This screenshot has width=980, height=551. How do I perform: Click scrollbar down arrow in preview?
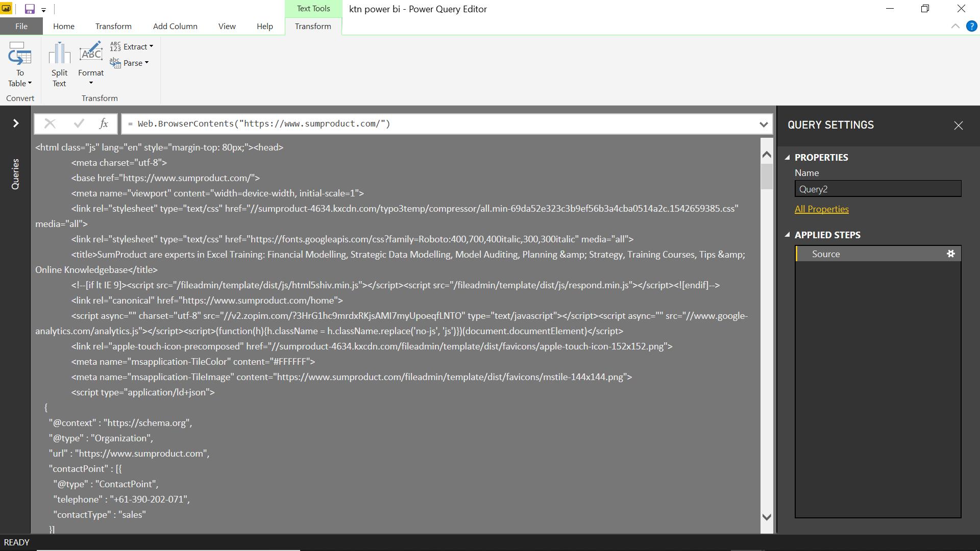tap(766, 517)
